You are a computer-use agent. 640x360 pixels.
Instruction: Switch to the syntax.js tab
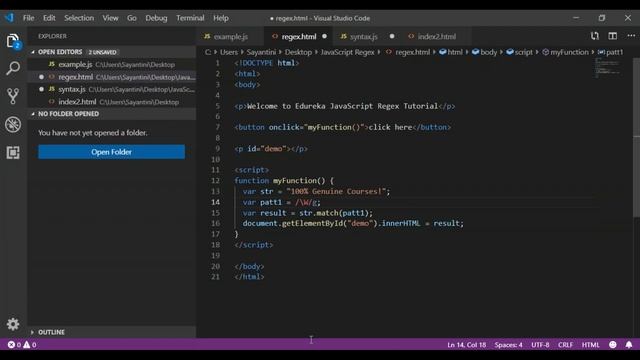[x=364, y=36]
